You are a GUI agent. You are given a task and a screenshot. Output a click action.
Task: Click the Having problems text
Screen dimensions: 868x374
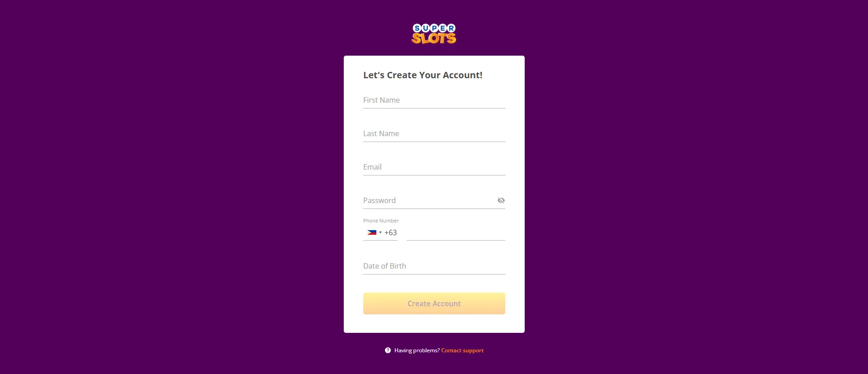(415, 350)
